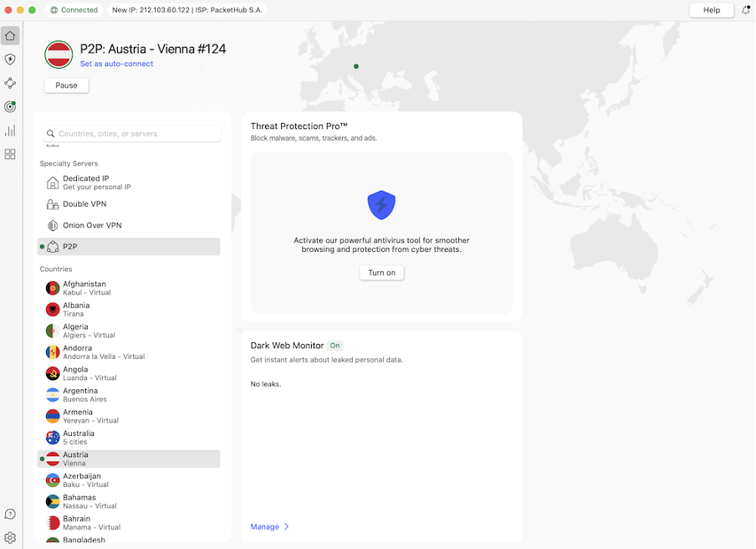
Task: Click the New IP and ISP info label
Action: (x=187, y=10)
